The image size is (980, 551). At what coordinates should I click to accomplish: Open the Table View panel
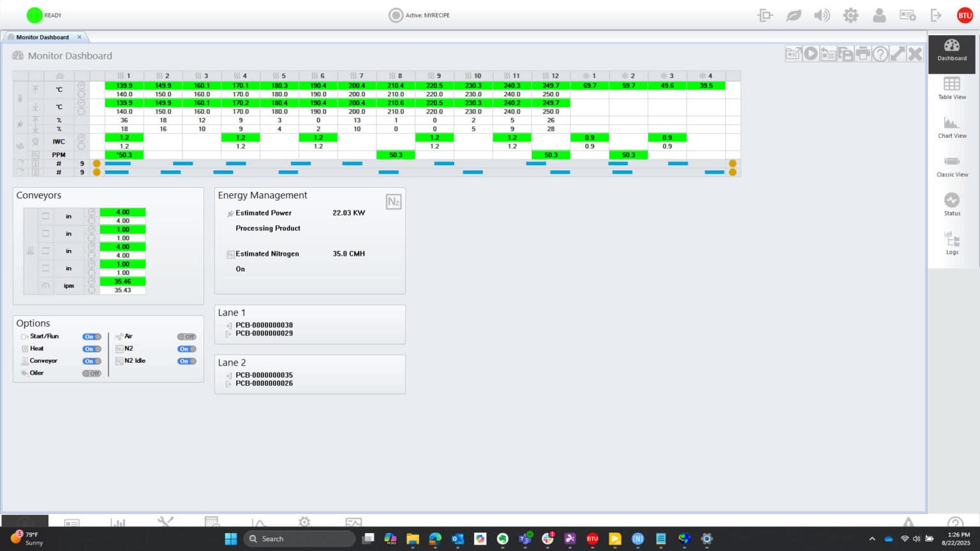point(951,88)
